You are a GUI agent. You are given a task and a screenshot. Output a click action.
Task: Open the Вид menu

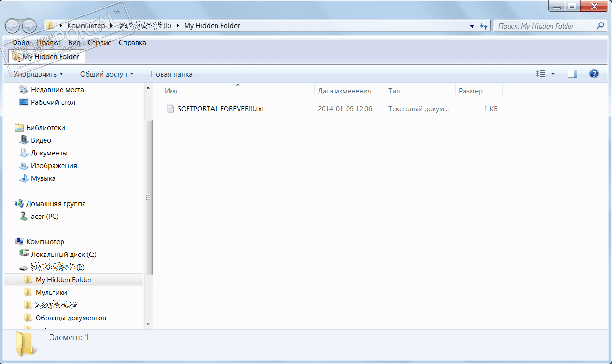coord(74,43)
